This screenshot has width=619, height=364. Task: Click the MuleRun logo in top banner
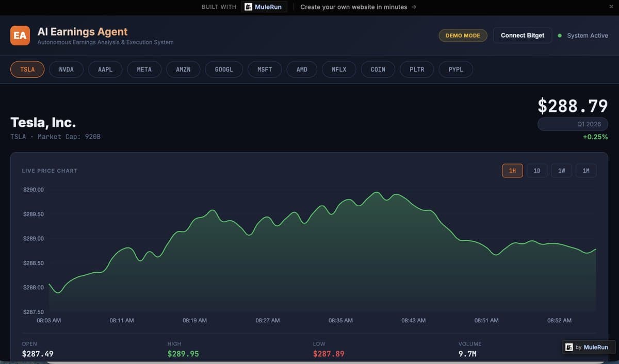(x=264, y=7)
